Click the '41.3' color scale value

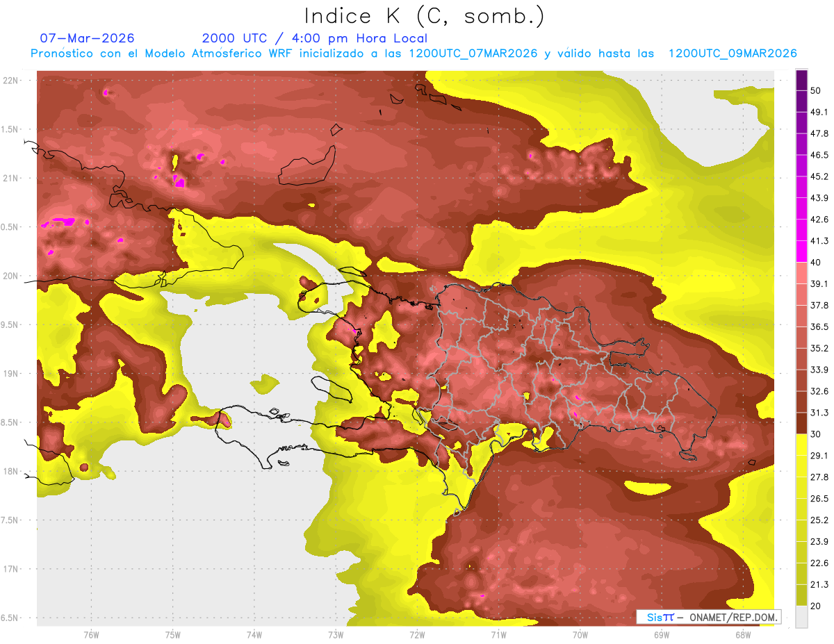click(x=819, y=241)
